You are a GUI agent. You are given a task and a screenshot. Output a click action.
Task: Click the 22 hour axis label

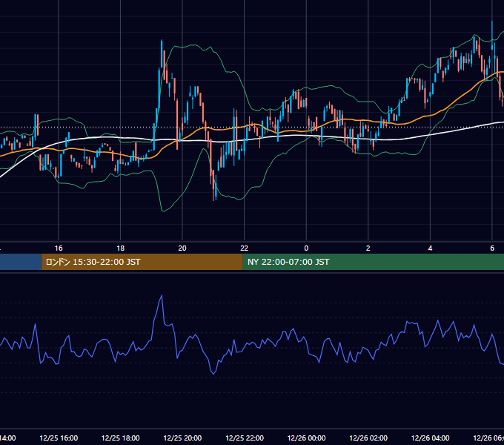(245, 248)
